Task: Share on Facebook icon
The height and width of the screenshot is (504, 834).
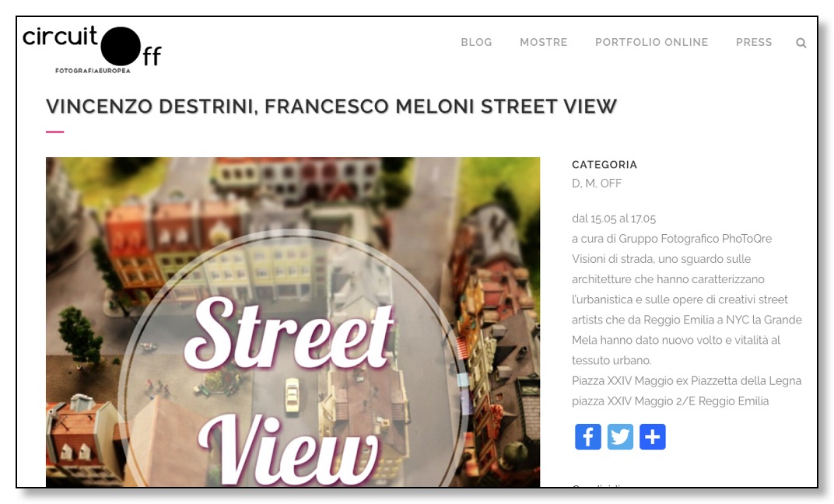Action: (x=587, y=436)
